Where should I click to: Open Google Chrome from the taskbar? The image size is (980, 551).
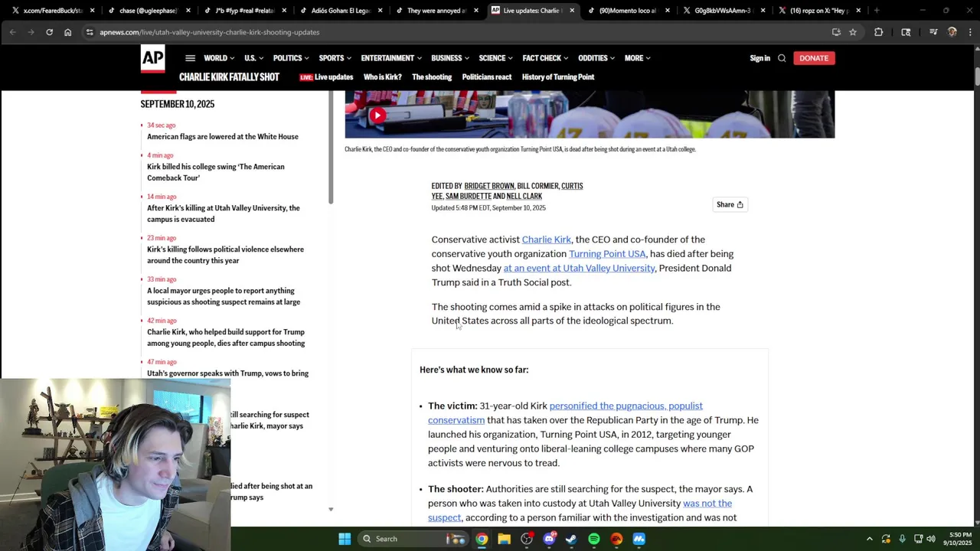coord(482,539)
